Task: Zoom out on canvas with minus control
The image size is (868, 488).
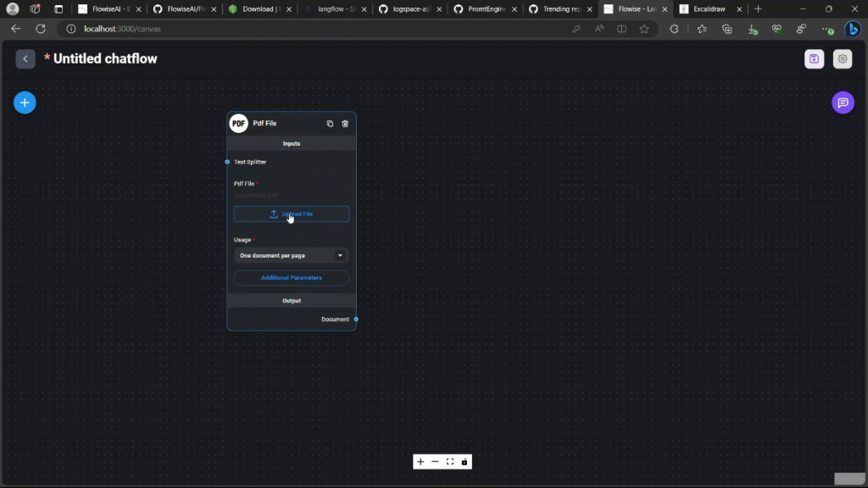Action: [x=435, y=462]
